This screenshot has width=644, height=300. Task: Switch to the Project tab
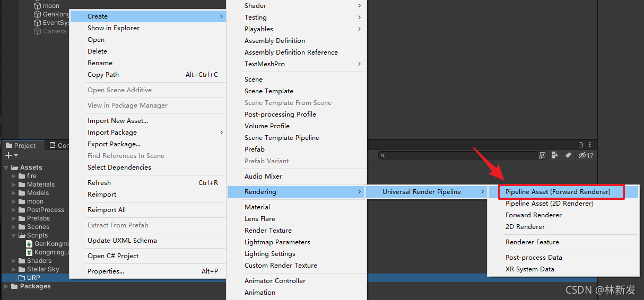[x=21, y=145]
